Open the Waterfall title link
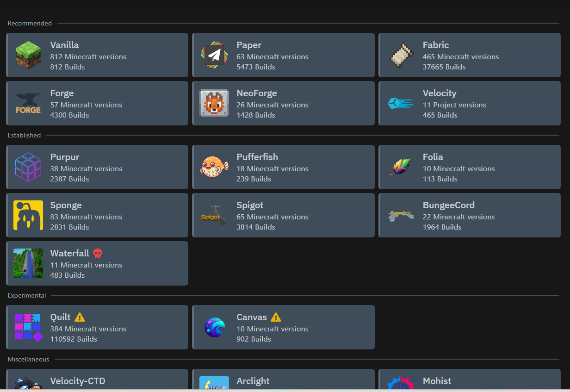This screenshot has width=570, height=392. (70, 253)
